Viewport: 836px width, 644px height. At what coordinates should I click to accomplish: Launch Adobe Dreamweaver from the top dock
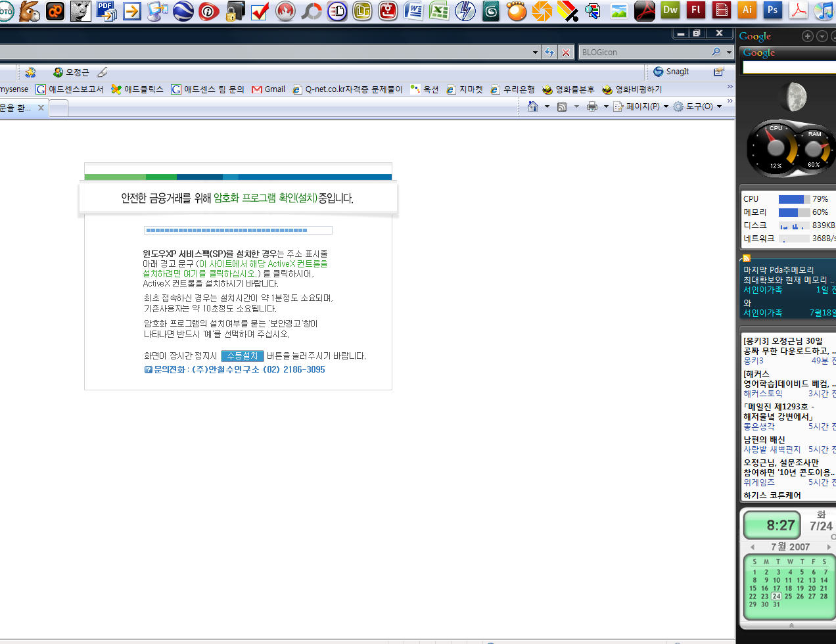pyautogui.click(x=670, y=10)
